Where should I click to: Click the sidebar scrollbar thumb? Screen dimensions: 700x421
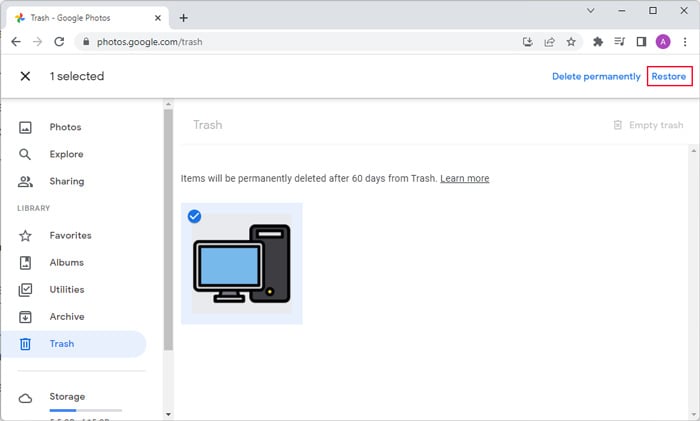pyautogui.click(x=168, y=229)
